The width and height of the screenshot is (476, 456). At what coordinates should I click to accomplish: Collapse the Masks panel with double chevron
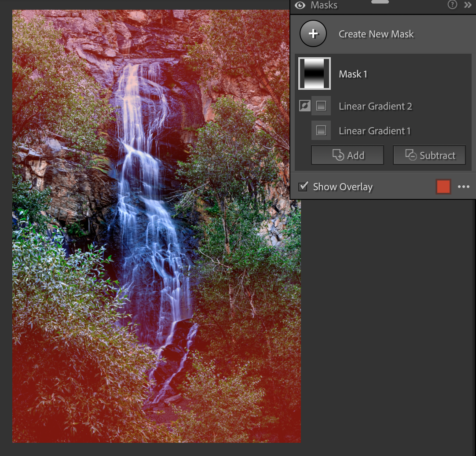tap(468, 6)
